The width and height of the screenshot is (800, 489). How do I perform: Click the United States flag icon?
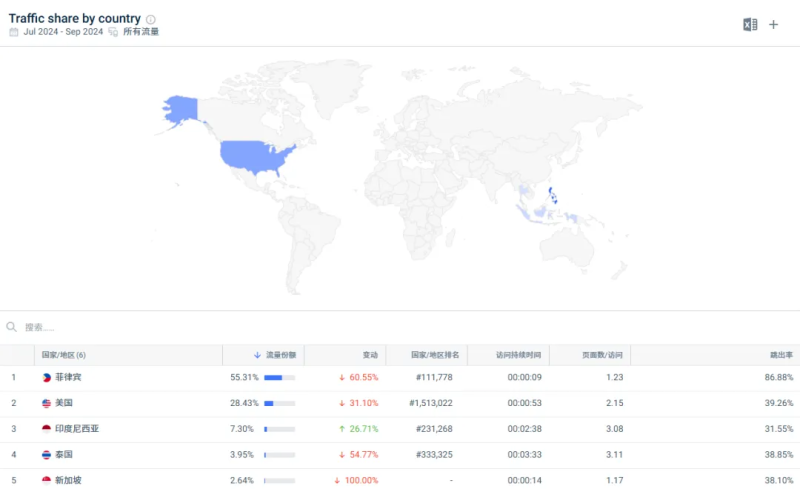click(x=46, y=403)
